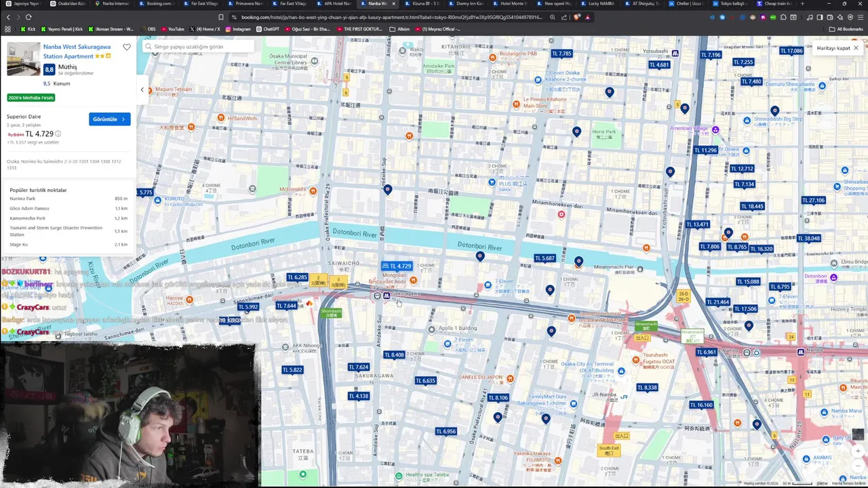Viewport: 868px width, 488px height.
Task: Open the YouTube bookmark
Action: pos(173,29)
